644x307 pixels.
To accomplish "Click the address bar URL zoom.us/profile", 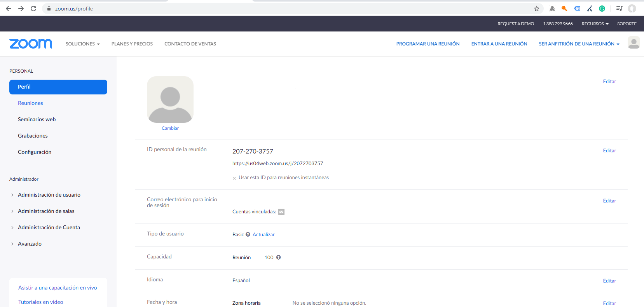I will pos(74,9).
